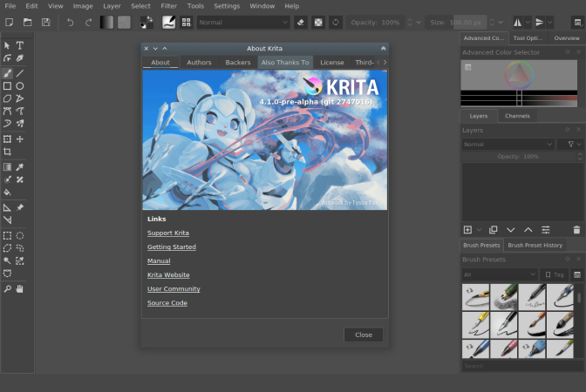Close the About Krita dialog
This screenshot has height=392, width=586.
click(x=364, y=335)
